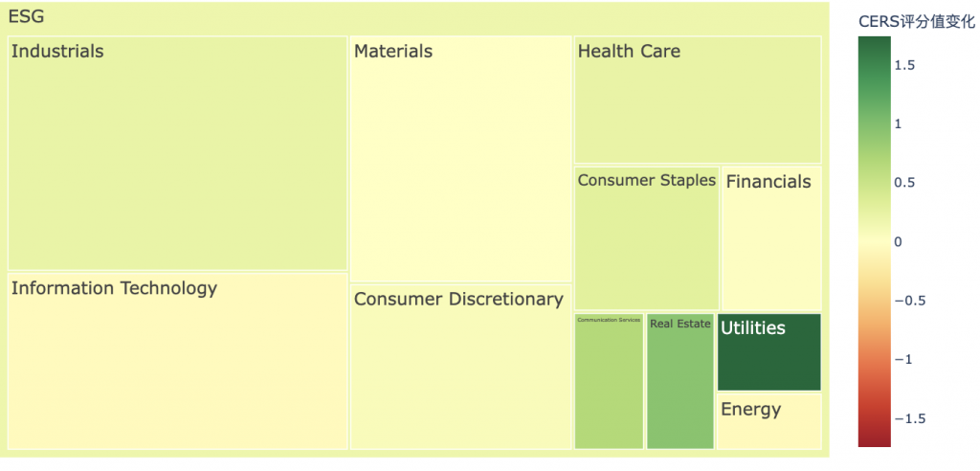Click the ESG root treemap header

click(27, 17)
